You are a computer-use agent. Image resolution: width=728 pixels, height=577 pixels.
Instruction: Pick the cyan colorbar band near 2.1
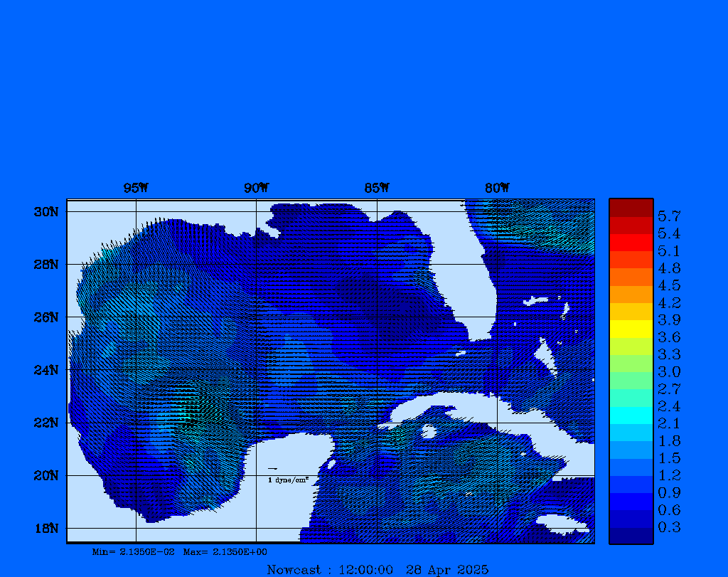click(631, 415)
